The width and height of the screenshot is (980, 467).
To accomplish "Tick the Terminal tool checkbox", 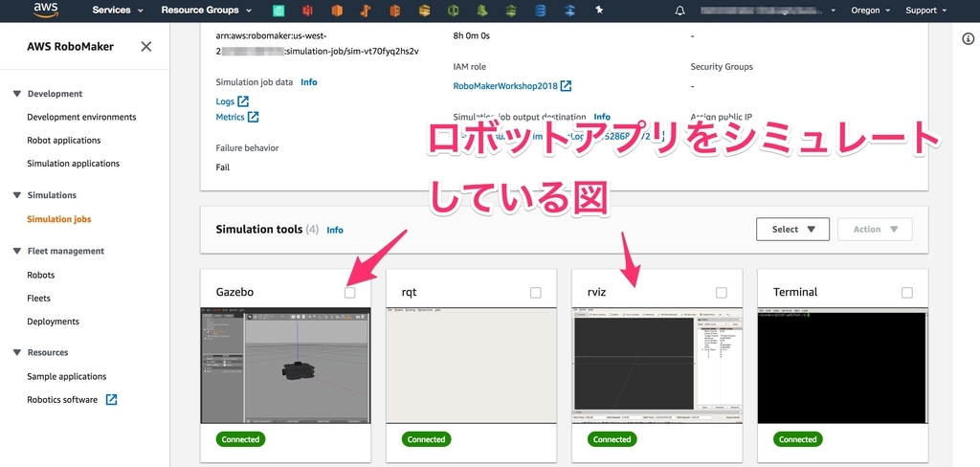I will (907, 292).
